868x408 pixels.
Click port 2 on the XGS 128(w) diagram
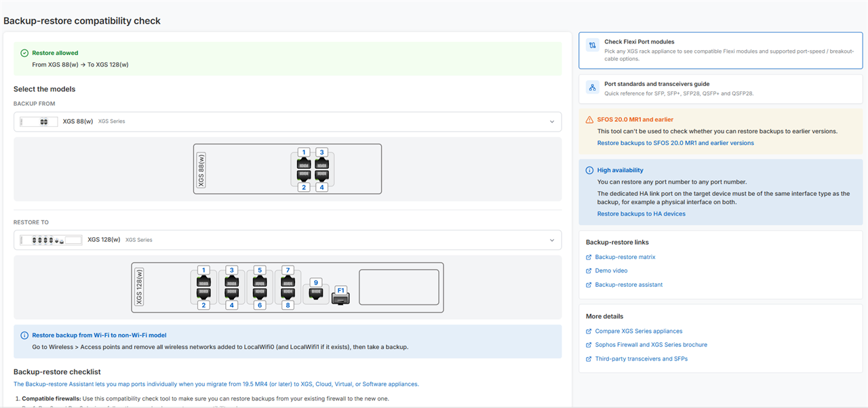203,298
